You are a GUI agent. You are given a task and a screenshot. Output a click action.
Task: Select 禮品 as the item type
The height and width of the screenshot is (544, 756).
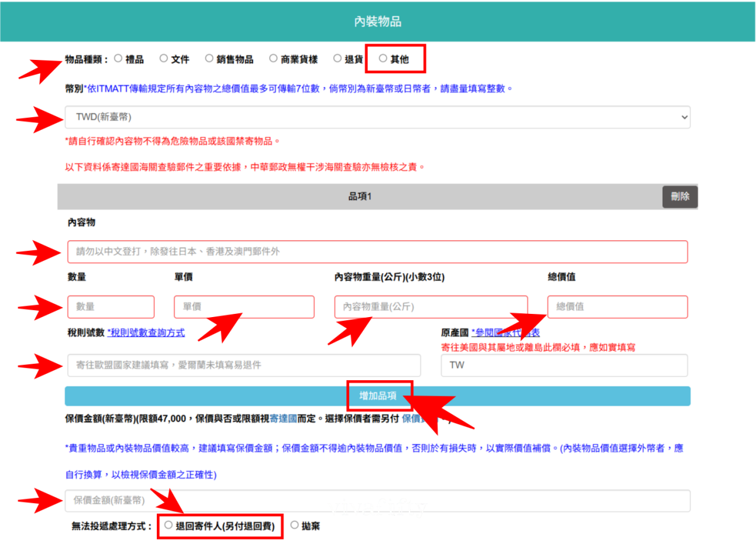pyautogui.click(x=118, y=59)
